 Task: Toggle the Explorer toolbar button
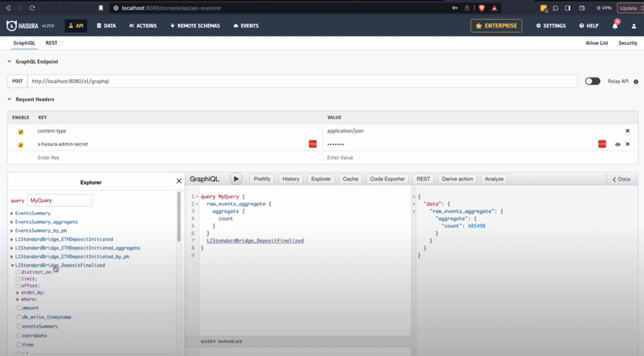(321, 179)
